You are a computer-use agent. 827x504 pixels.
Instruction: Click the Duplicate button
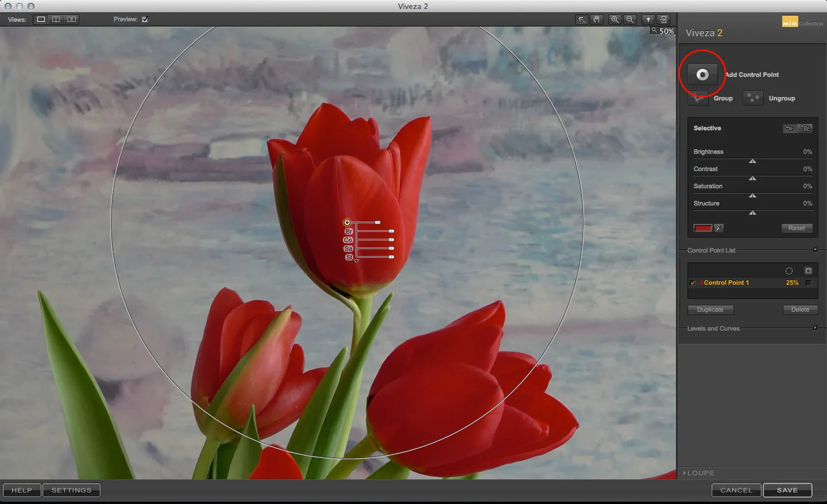click(x=710, y=309)
